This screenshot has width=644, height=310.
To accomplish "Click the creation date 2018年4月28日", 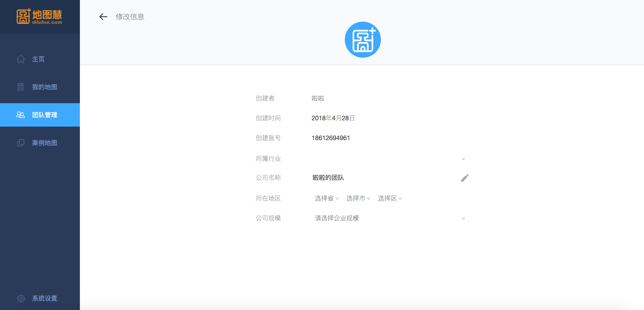I will pyautogui.click(x=333, y=118).
